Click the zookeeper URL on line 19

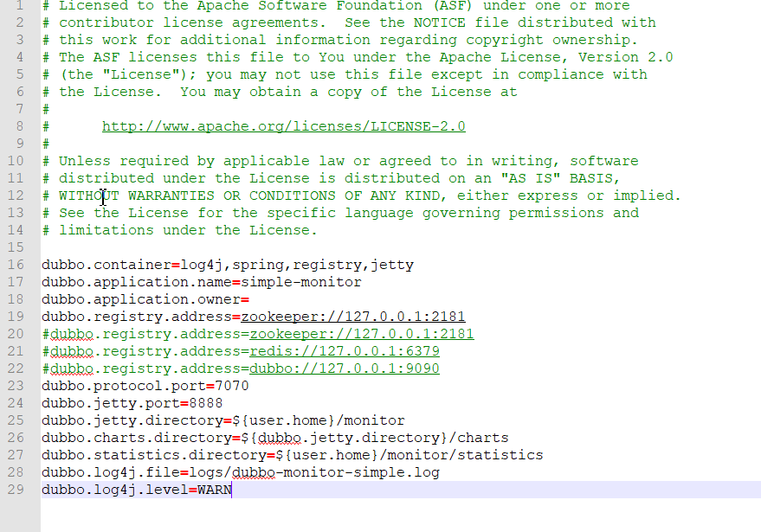click(x=353, y=317)
